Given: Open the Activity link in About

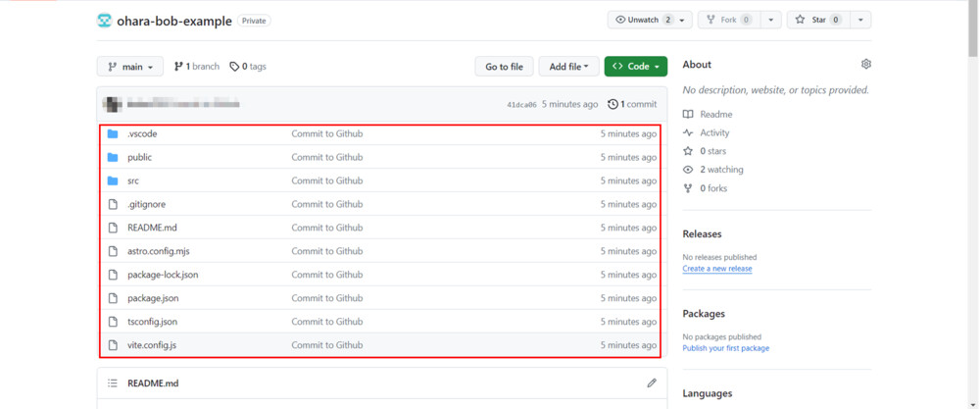Looking at the screenshot, I should (x=714, y=132).
